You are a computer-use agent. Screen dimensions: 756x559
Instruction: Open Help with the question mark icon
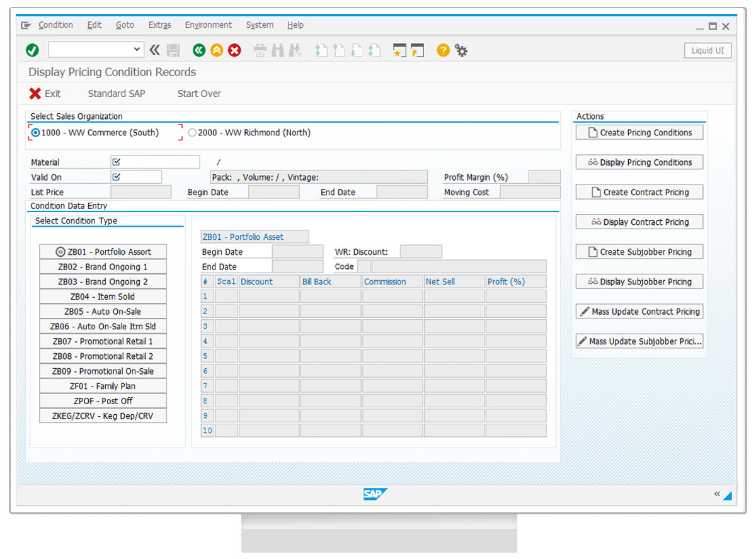click(x=443, y=50)
